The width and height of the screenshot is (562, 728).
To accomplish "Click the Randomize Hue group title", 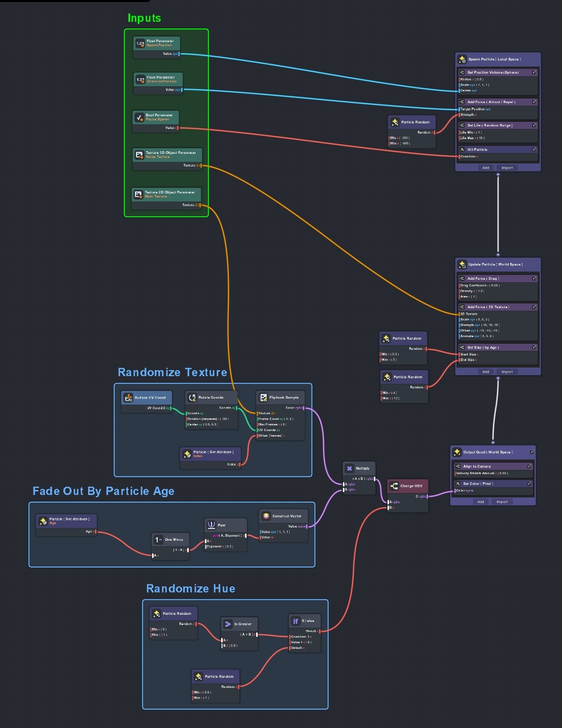I will 191,589.
